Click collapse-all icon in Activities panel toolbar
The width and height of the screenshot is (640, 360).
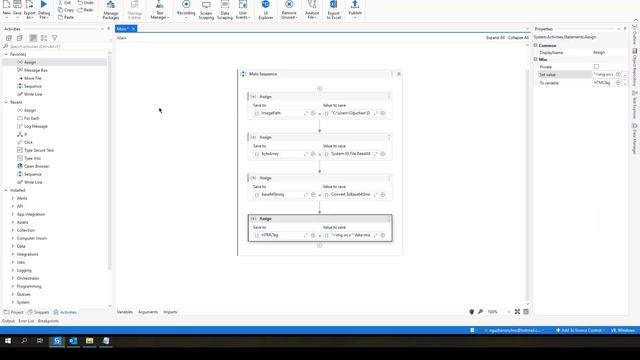click(19, 38)
